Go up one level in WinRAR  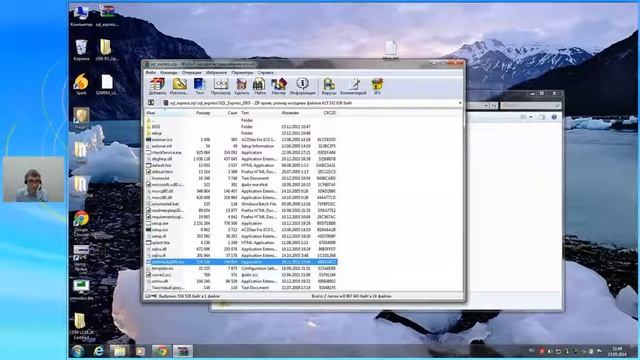pos(151,103)
